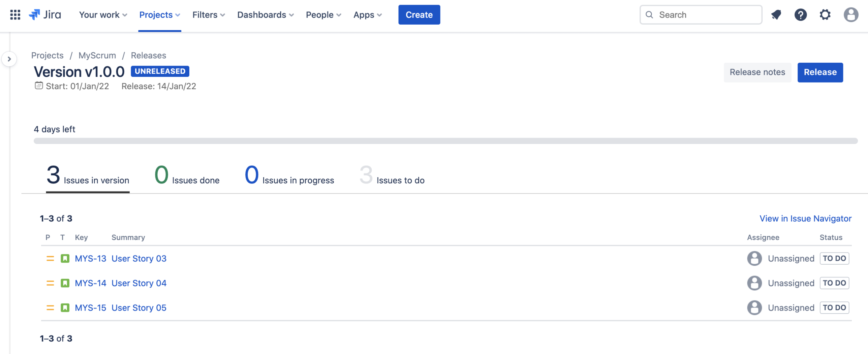The height and width of the screenshot is (354, 868).
Task: Open the settings gear icon
Action: pos(825,15)
